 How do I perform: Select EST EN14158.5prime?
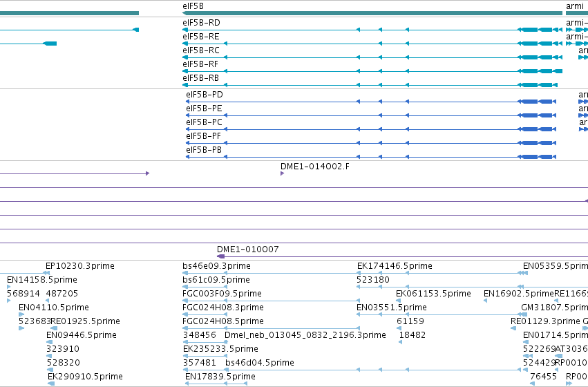[x=42, y=280]
